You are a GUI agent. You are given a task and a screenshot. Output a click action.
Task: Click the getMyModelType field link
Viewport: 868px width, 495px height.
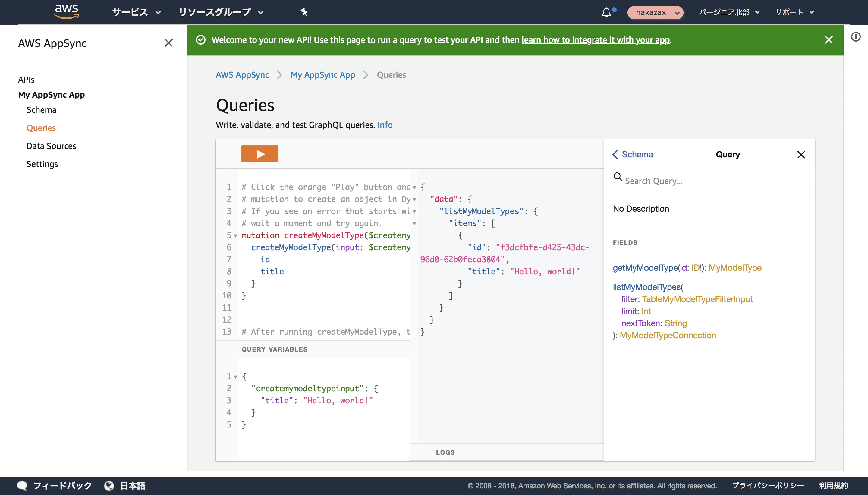tap(645, 268)
